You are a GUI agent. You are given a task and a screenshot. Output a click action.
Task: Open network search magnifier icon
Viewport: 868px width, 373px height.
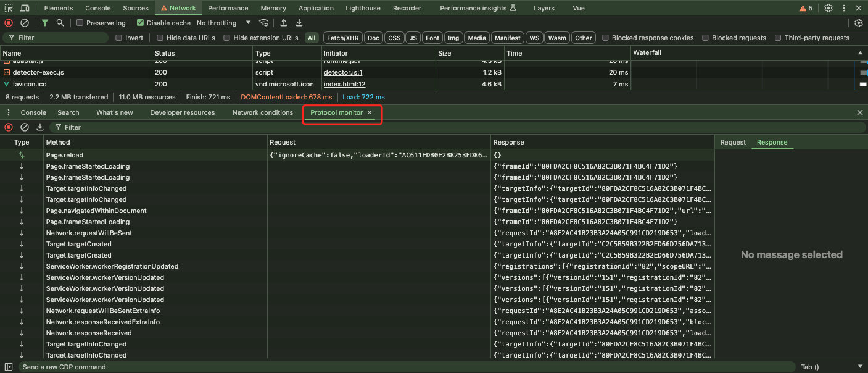coord(60,23)
